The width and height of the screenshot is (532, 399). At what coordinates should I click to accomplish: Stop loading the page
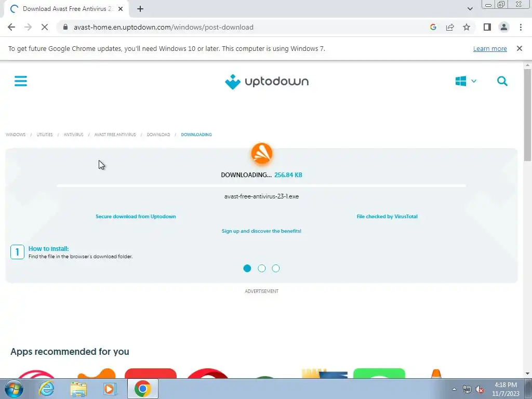coord(45,27)
